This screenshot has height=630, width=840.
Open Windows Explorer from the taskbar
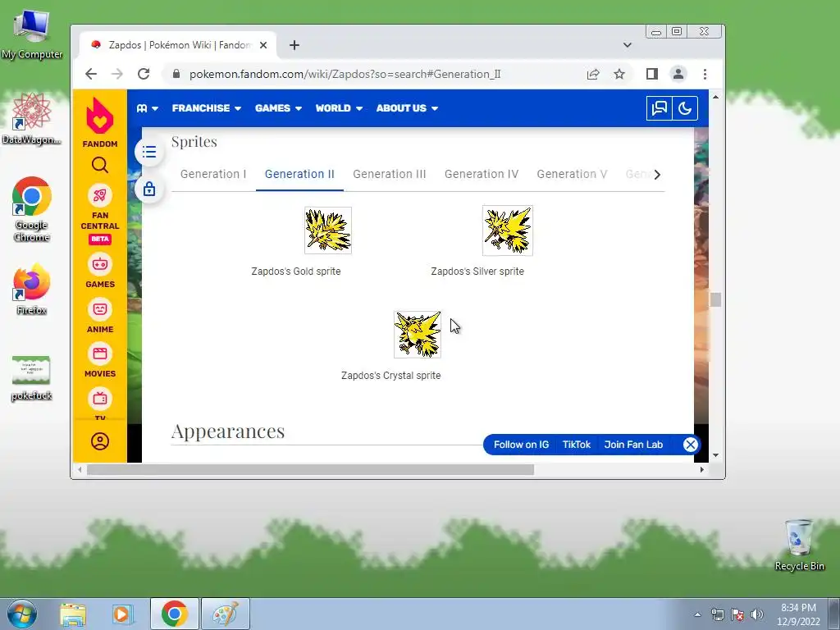(73, 614)
